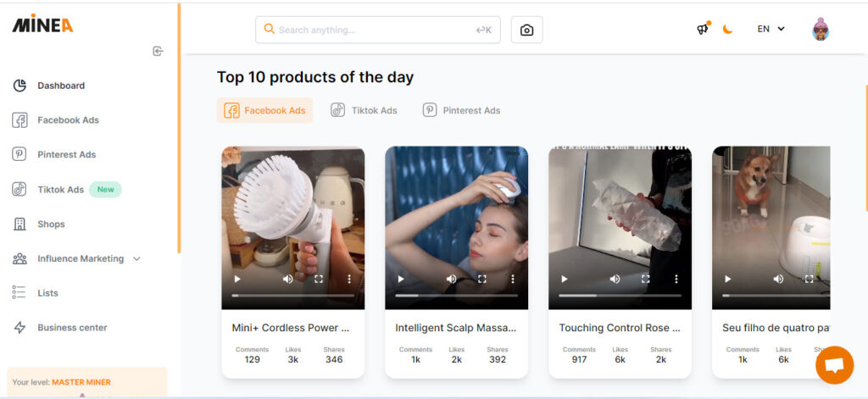Viewport: 868px width, 399px height.
Task: Open the EN language dropdown
Action: (x=771, y=29)
